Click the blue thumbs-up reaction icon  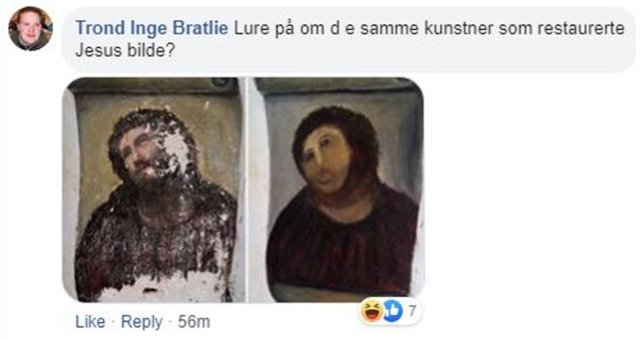394,311
